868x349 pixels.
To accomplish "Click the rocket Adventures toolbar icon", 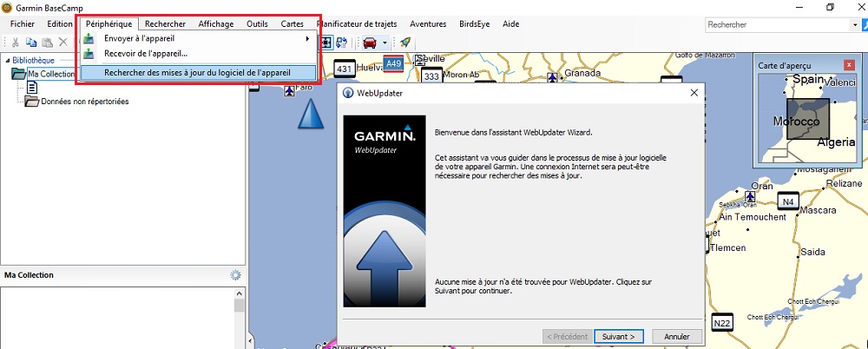I will pos(404,42).
